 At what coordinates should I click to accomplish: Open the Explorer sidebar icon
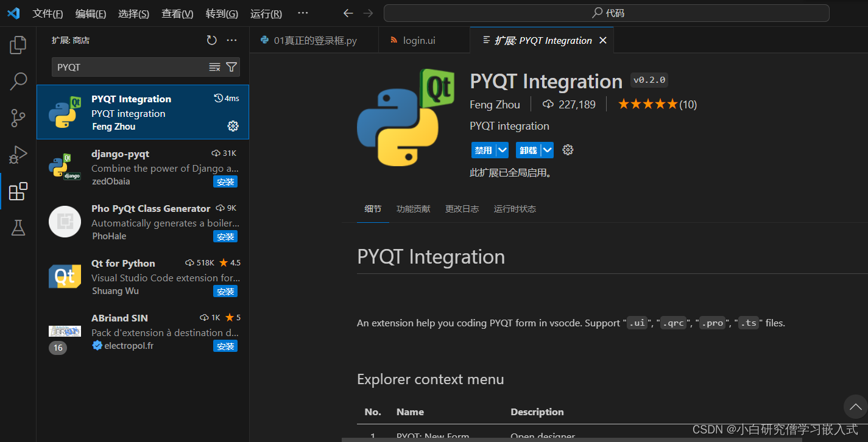[18, 44]
